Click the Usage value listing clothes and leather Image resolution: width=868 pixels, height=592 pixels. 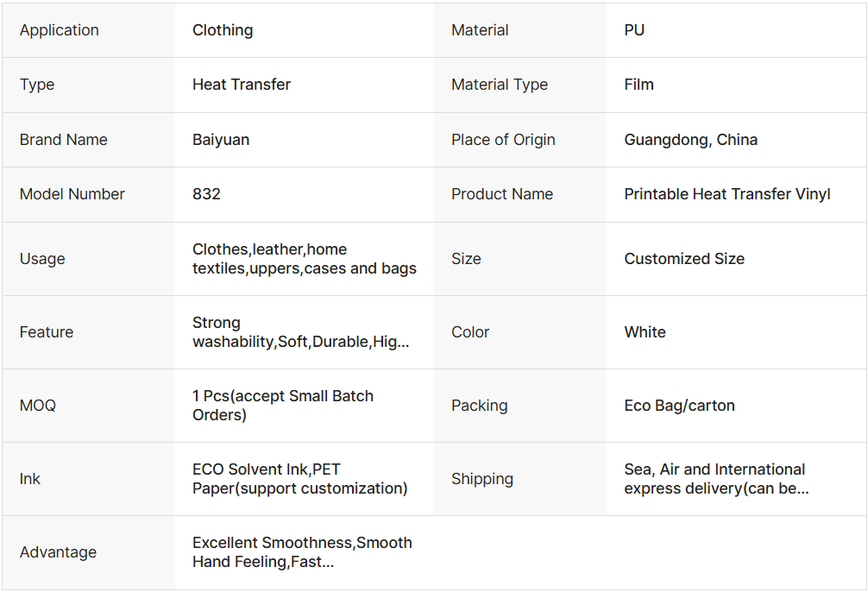[x=304, y=259]
